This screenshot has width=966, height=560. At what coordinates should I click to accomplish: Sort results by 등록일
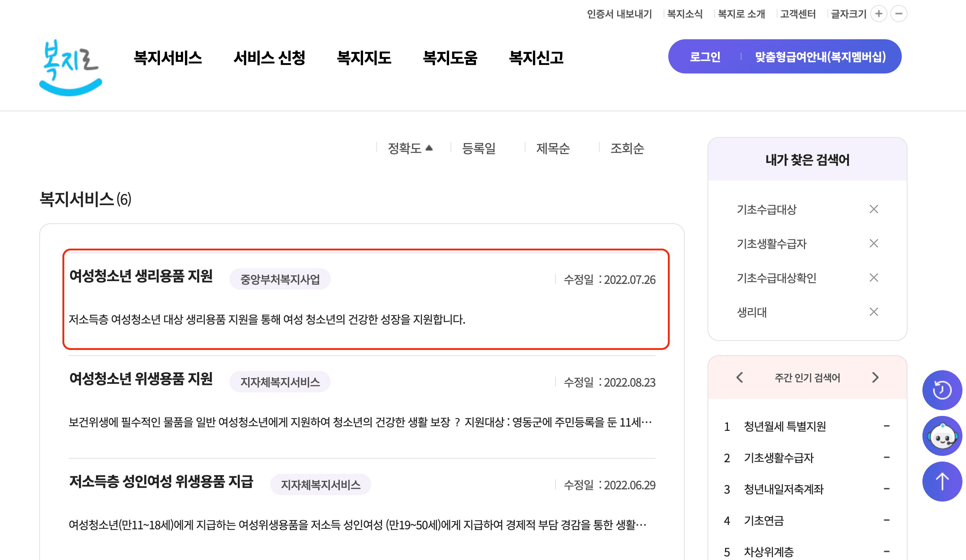[478, 148]
